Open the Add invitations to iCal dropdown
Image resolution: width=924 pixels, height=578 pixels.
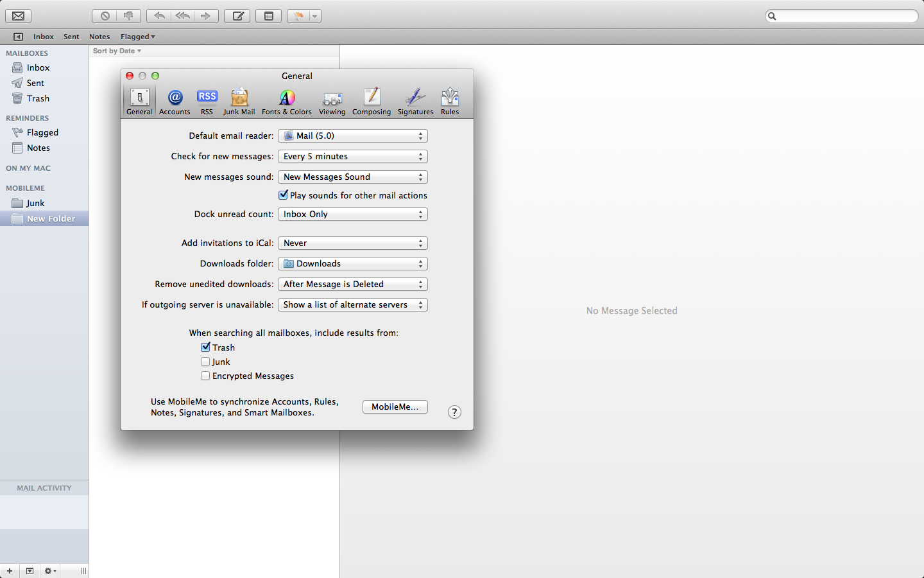point(353,243)
